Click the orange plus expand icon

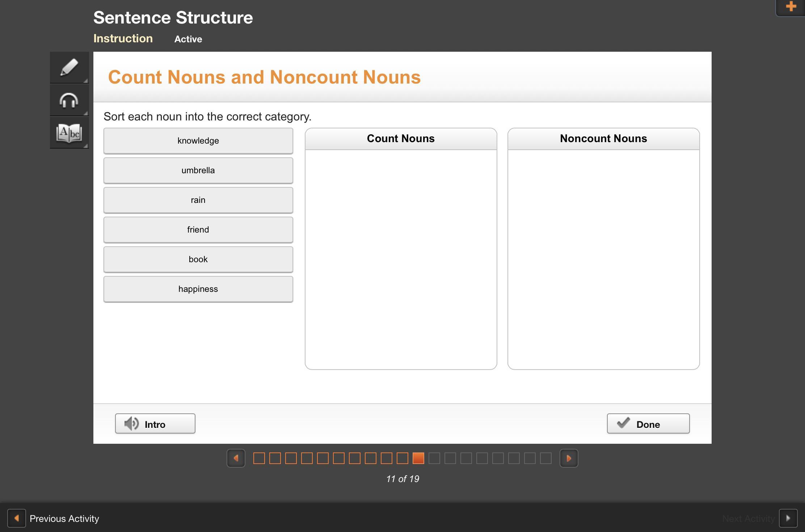click(791, 7)
